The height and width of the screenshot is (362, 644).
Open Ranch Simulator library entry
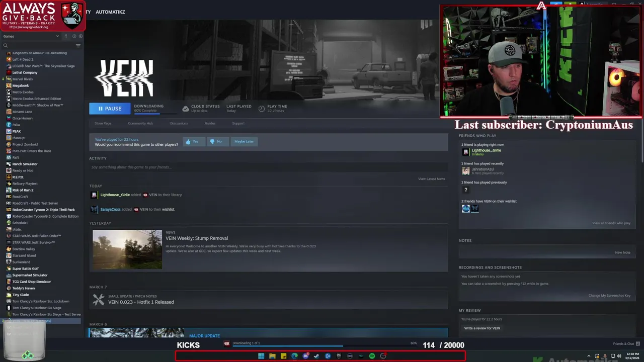click(x=25, y=164)
